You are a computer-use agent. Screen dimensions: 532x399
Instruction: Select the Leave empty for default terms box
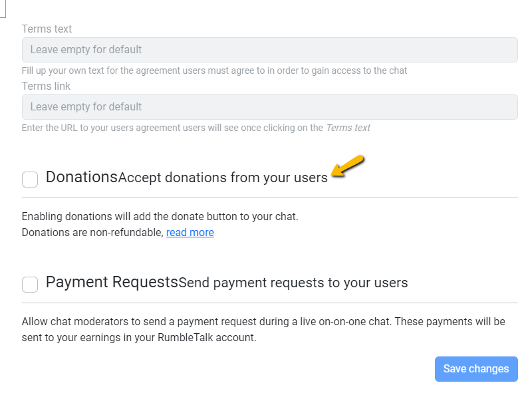coord(266,49)
